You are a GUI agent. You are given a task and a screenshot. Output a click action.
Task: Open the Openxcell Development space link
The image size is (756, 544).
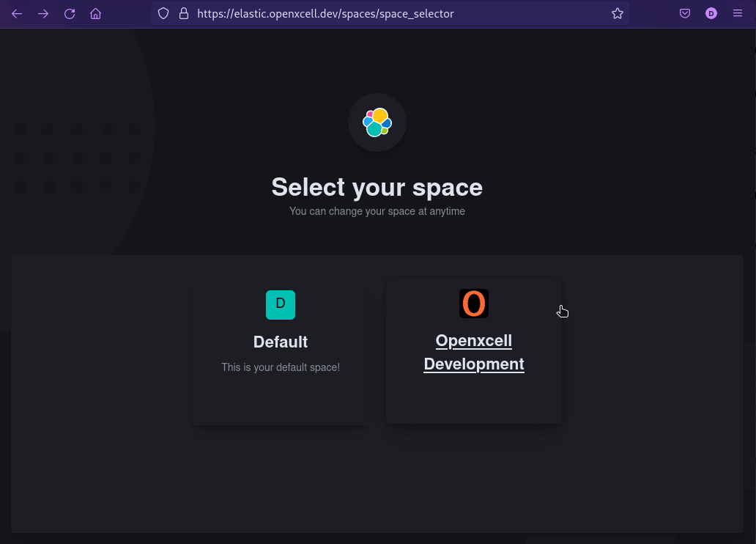[x=474, y=353]
